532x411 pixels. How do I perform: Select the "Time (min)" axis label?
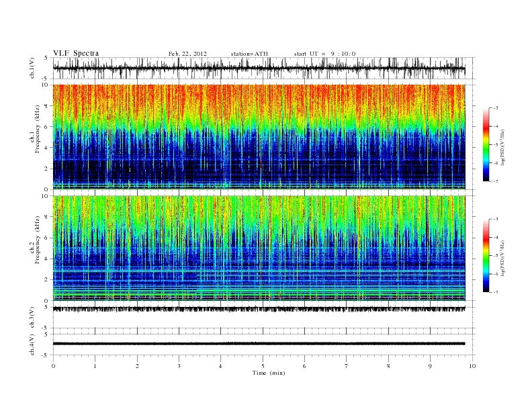click(269, 373)
